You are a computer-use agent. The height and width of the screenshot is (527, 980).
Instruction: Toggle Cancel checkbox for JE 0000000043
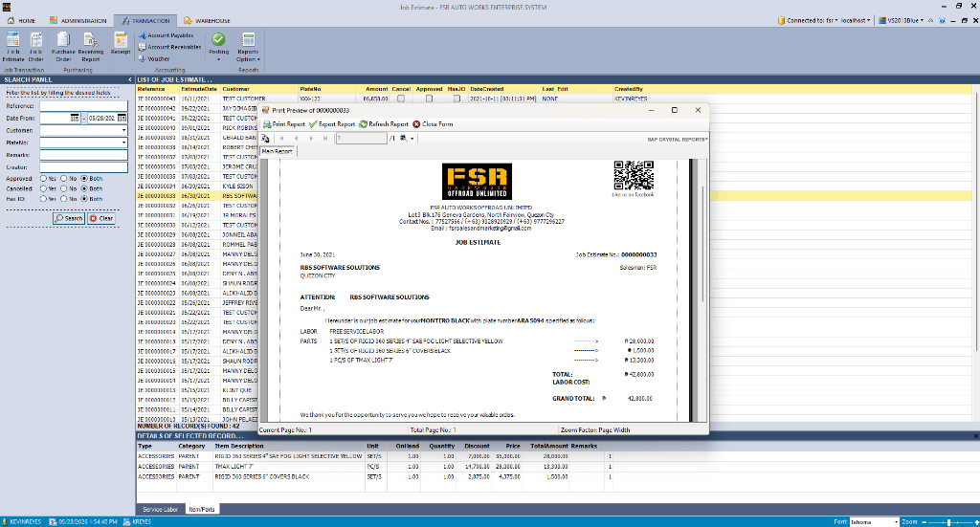[401, 99]
